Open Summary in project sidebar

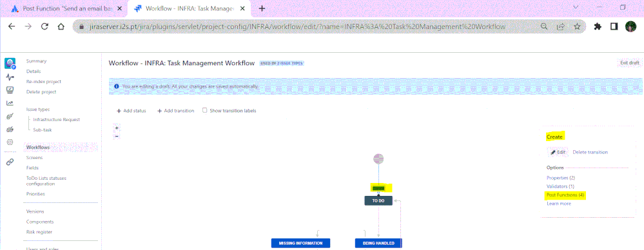[x=37, y=61]
